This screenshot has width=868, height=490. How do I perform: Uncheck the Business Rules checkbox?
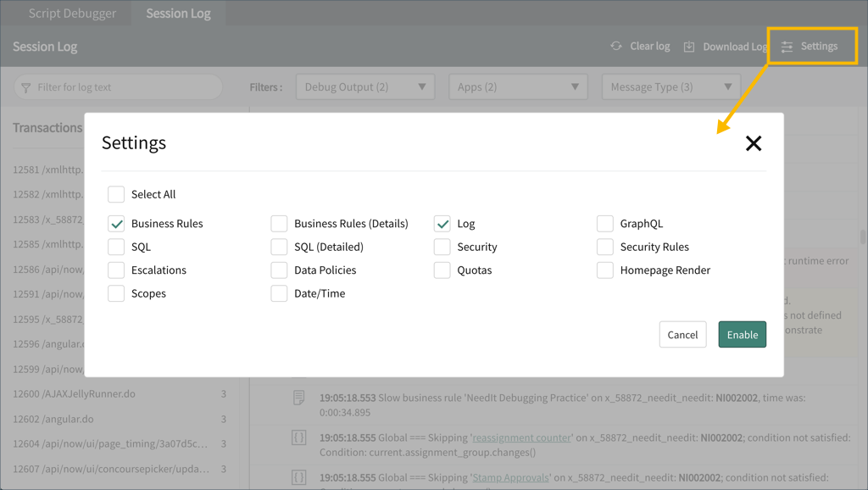[x=116, y=223]
